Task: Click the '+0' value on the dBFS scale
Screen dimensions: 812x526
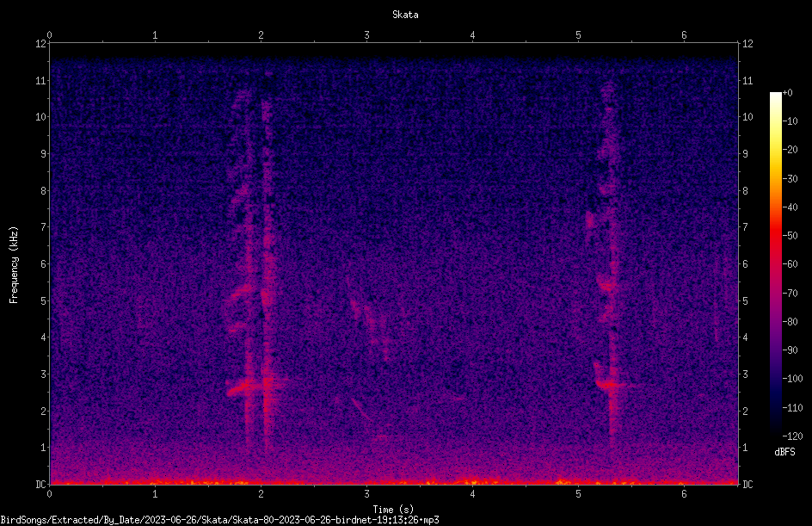Action: click(x=788, y=93)
